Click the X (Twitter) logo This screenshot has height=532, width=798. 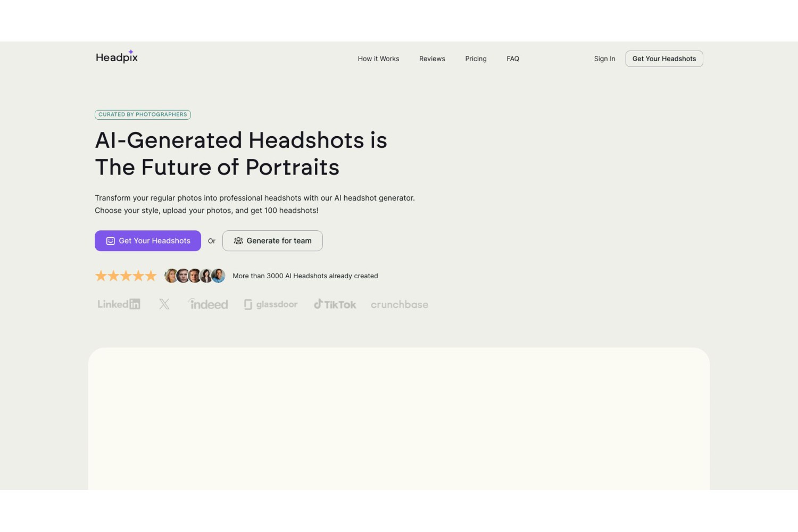(x=164, y=304)
